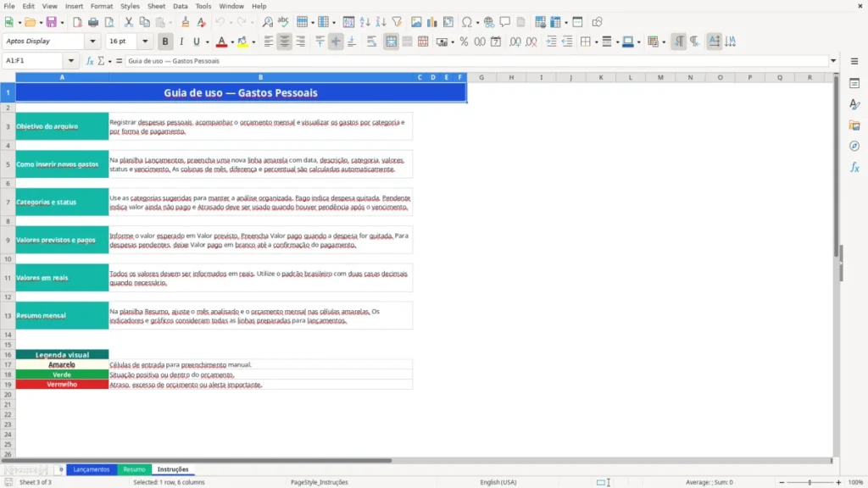Apply the yellow background color swatch
Screen dimensions: 868x488
pyautogui.click(x=242, y=42)
